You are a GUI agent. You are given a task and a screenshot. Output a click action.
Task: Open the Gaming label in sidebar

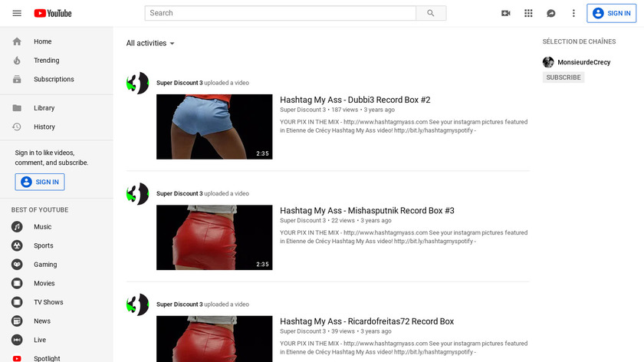(45, 265)
